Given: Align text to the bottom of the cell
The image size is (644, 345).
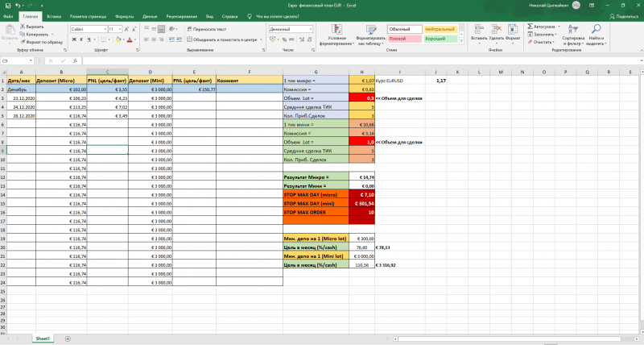Looking at the screenshot, I should tap(162, 29).
